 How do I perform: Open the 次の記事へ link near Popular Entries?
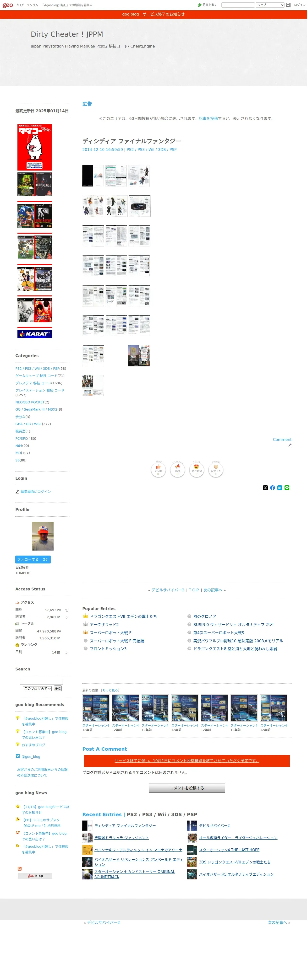(x=213, y=590)
